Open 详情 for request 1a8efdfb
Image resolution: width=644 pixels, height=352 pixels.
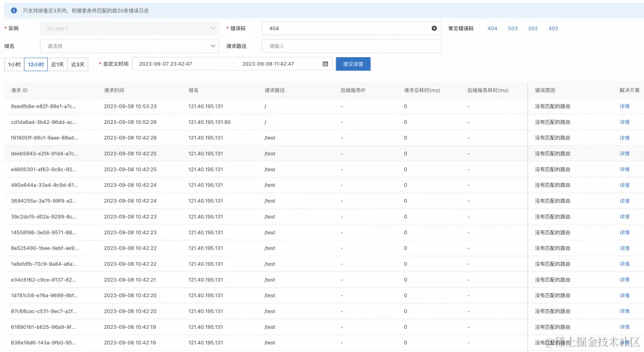624,264
